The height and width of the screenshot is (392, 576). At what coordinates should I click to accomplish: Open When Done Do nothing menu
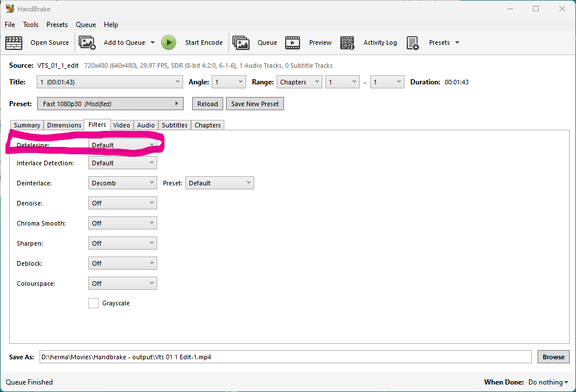click(x=548, y=382)
